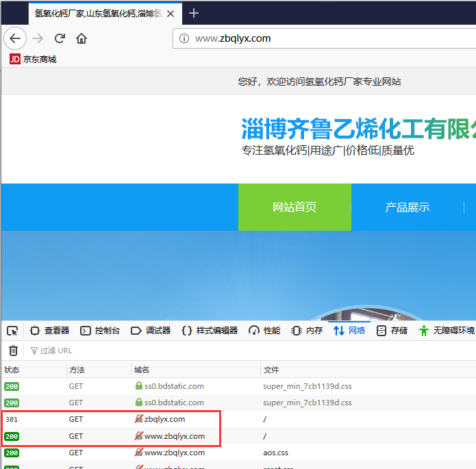The width and height of the screenshot is (476, 469).
Task: Close the 氢氧化钙厂家 browser tab
Action: [x=171, y=14]
